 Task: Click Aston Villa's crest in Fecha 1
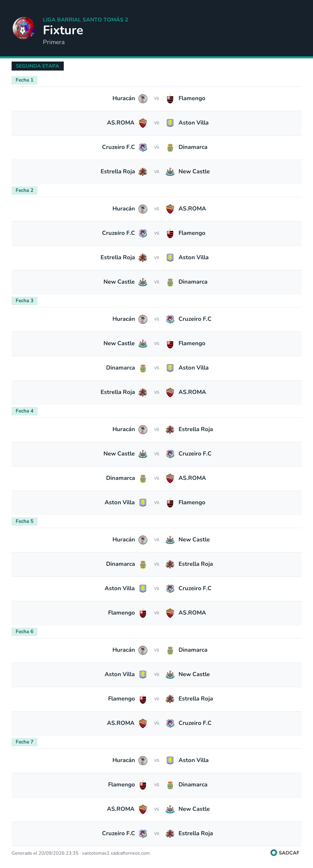pos(170,123)
